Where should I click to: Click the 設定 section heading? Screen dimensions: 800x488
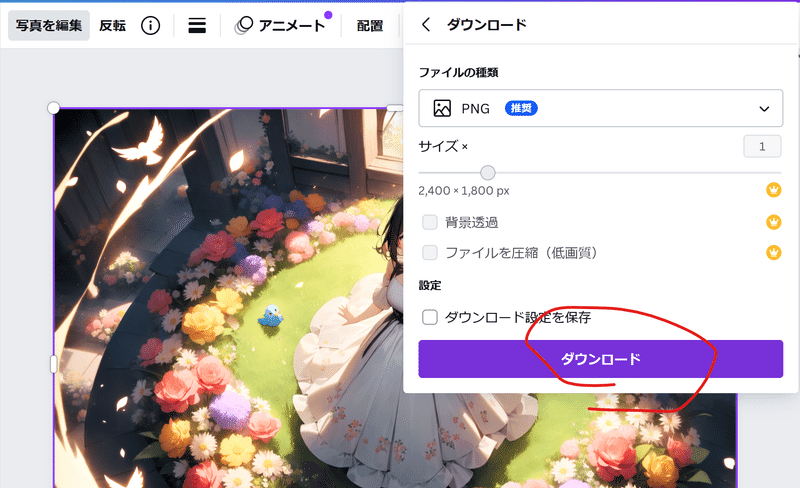pyautogui.click(x=430, y=285)
